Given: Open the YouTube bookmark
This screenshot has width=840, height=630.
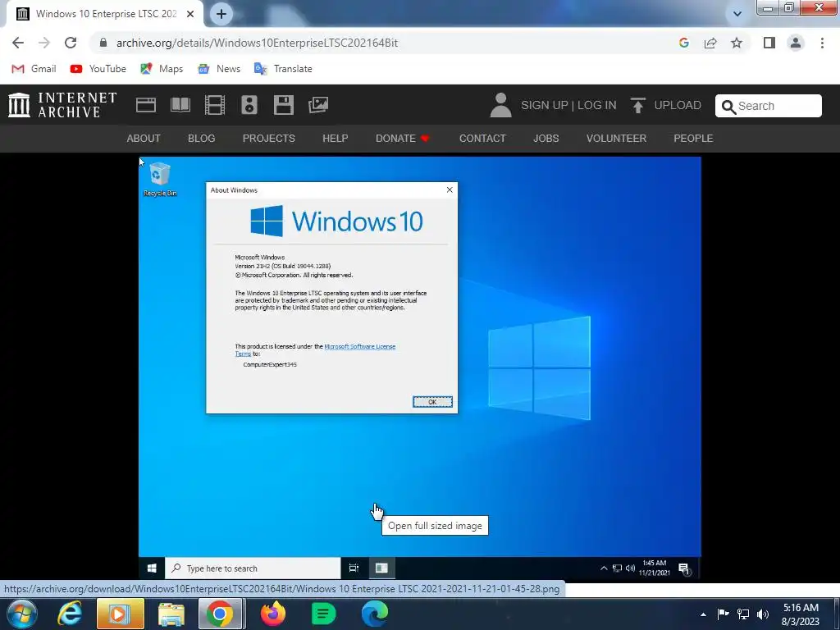Looking at the screenshot, I should (98, 69).
